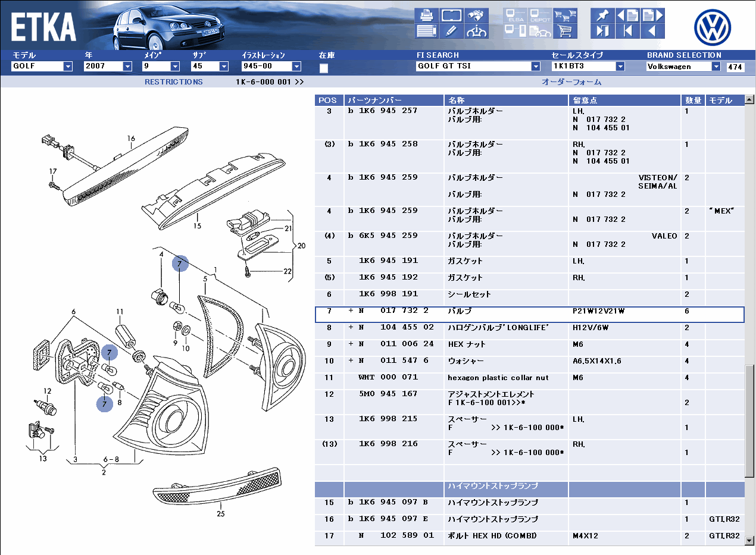Go to the previous page icon
Viewport: 756px width, 555px height.
click(627, 15)
